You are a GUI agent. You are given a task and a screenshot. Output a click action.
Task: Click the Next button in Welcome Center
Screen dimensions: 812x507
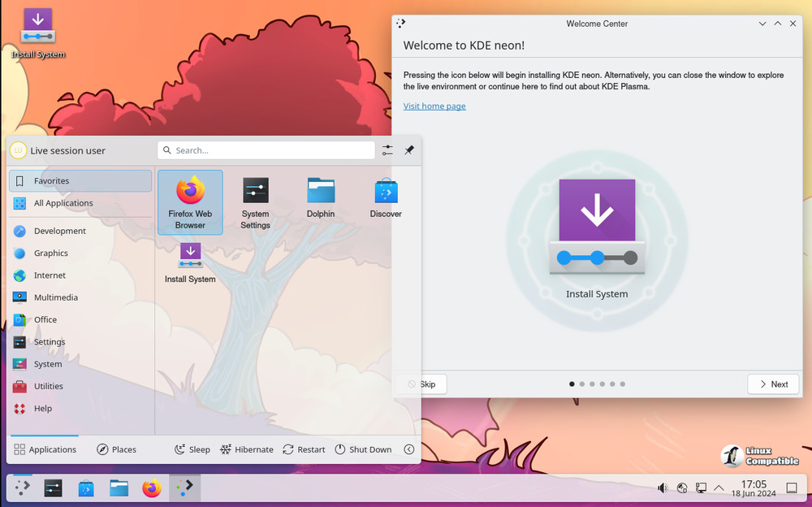[771, 384]
